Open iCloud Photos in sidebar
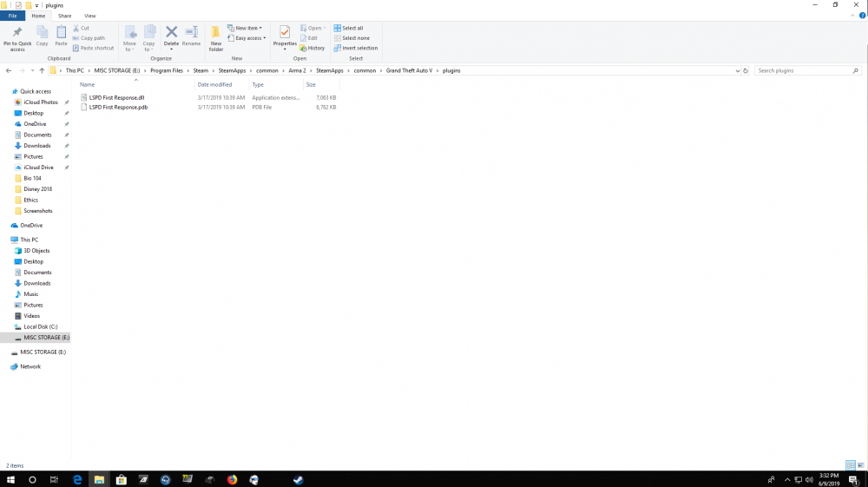868x487 pixels. point(41,102)
